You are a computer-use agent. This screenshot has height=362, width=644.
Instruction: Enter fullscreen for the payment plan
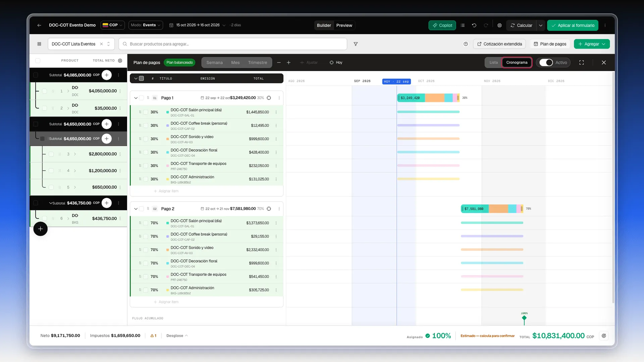click(x=582, y=63)
